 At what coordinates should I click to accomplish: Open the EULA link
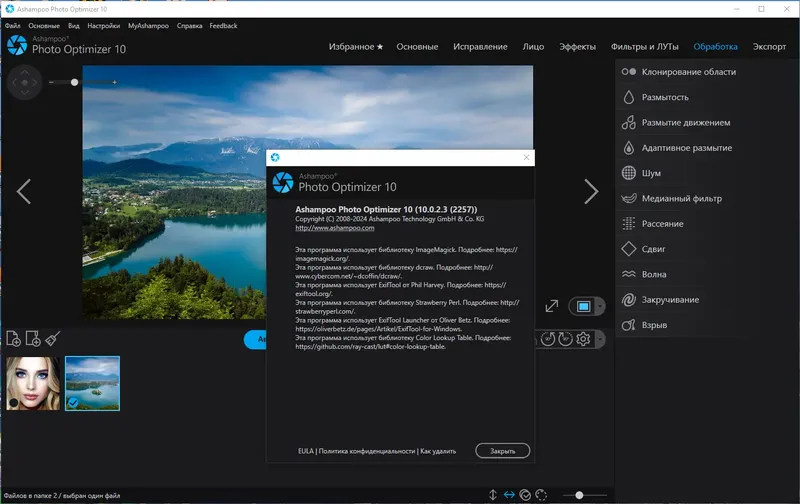click(x=306, y=451)
